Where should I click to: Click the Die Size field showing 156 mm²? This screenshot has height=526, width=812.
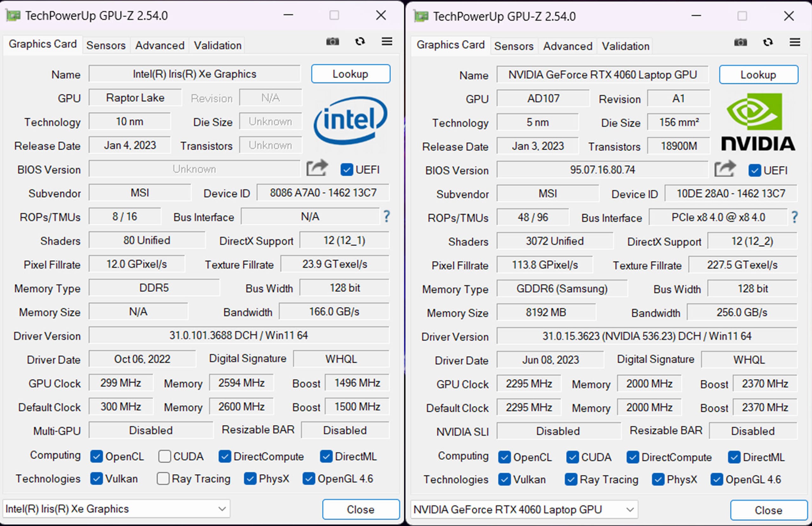click(x=678, y=122)
